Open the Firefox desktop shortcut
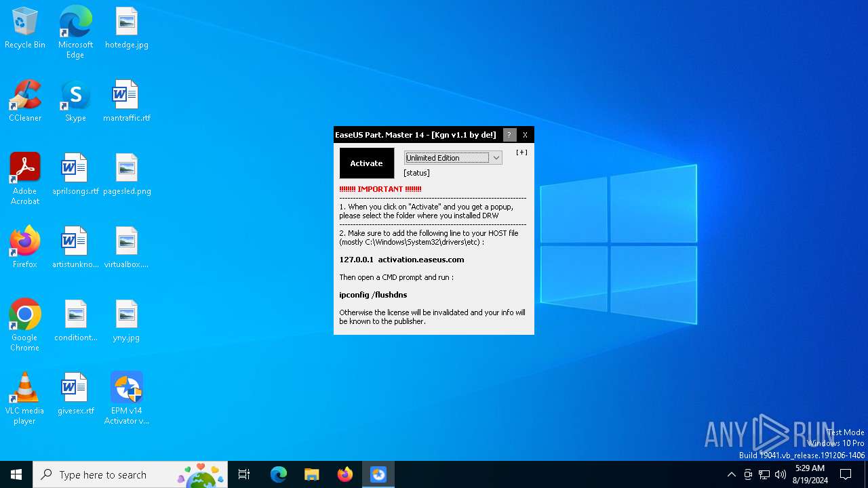This screenshot has width=868, height=488. click(25, 248)
